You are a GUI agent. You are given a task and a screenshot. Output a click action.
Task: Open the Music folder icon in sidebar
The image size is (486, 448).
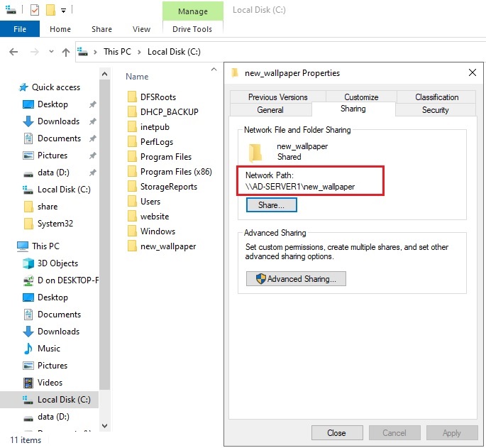pos(28,349)
